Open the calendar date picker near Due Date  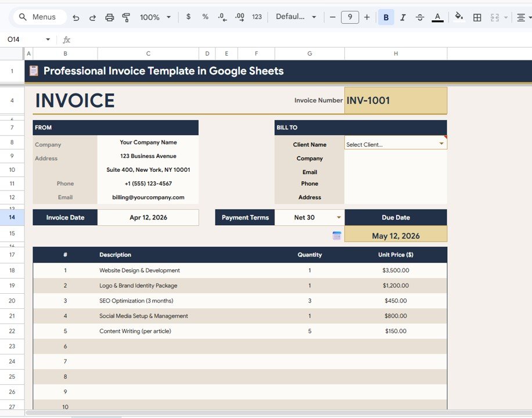(x=337, y=235)
